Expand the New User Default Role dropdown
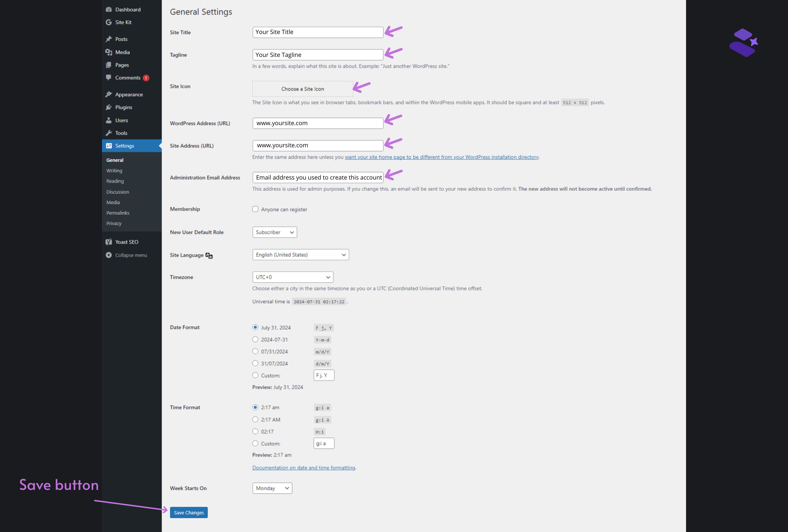 pyautogui.click(x=274, y=232)
